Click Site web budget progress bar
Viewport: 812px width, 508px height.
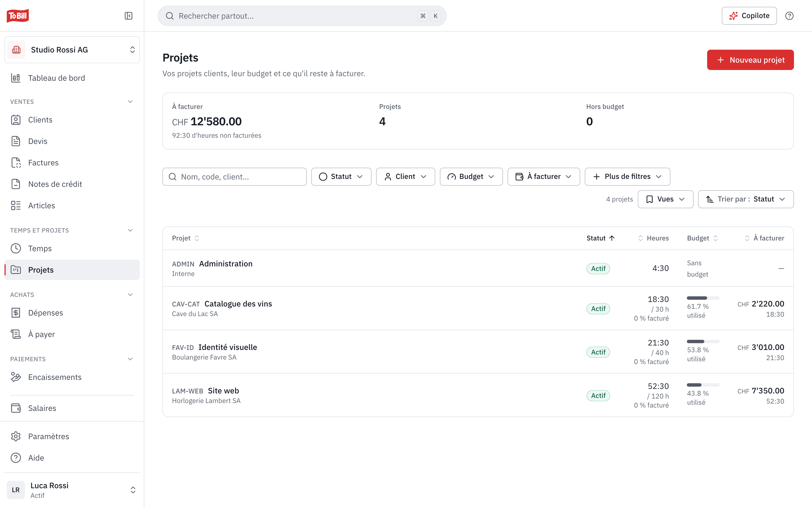[703, 385]
